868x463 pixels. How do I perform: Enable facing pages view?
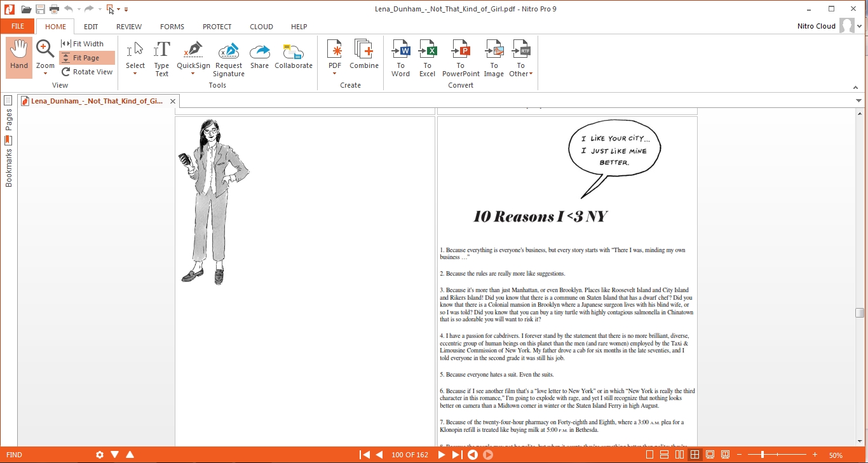pyautogui.click(x=679, y=455)
